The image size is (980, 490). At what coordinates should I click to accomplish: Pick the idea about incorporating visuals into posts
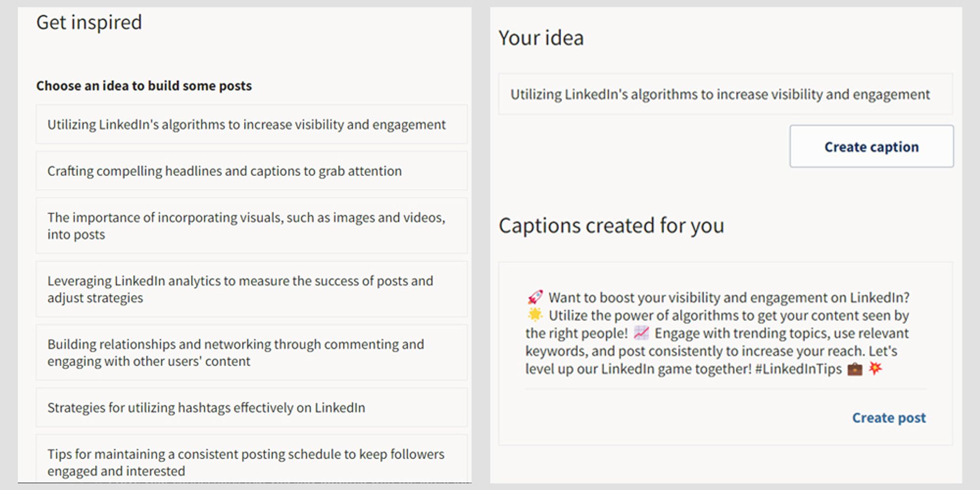(x=251, y=226)
